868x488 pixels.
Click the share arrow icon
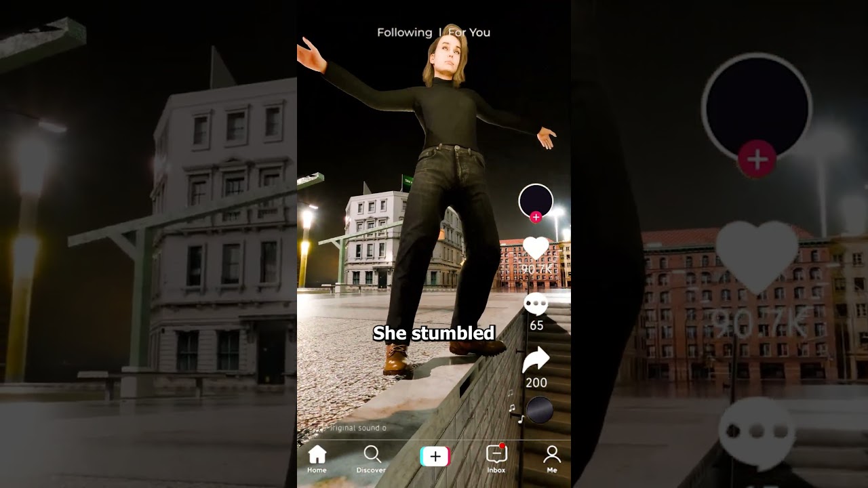[x=536, y=360]
